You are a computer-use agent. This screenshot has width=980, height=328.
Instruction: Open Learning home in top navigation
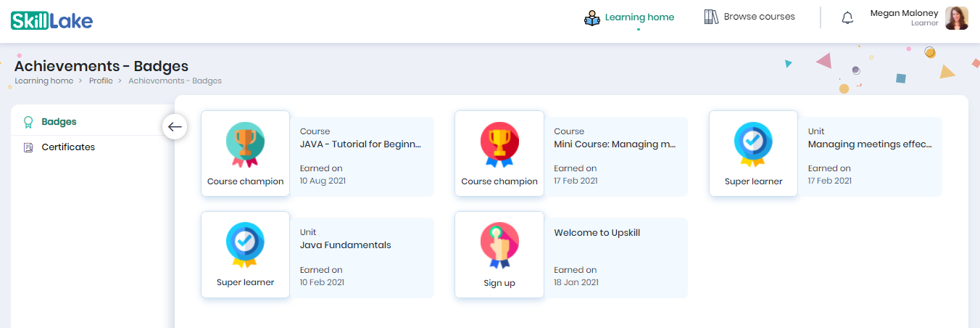[x=639, y=17]
